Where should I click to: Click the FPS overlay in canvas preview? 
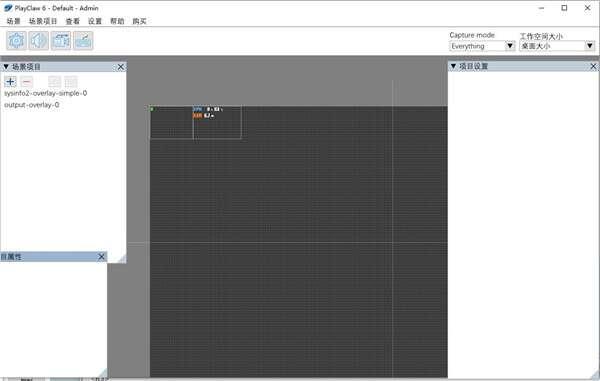208,112
